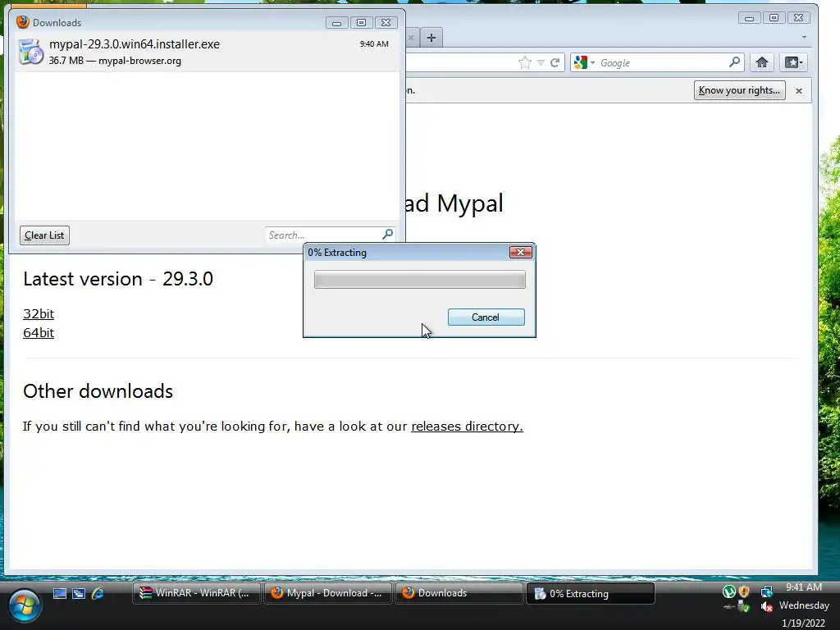Click the magnifier icon in Downloads search

(388, 234)
